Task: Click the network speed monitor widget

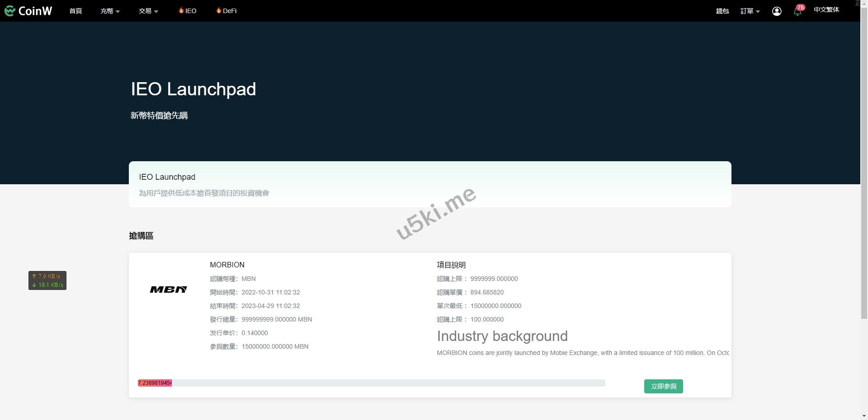Action: point(47,280)
